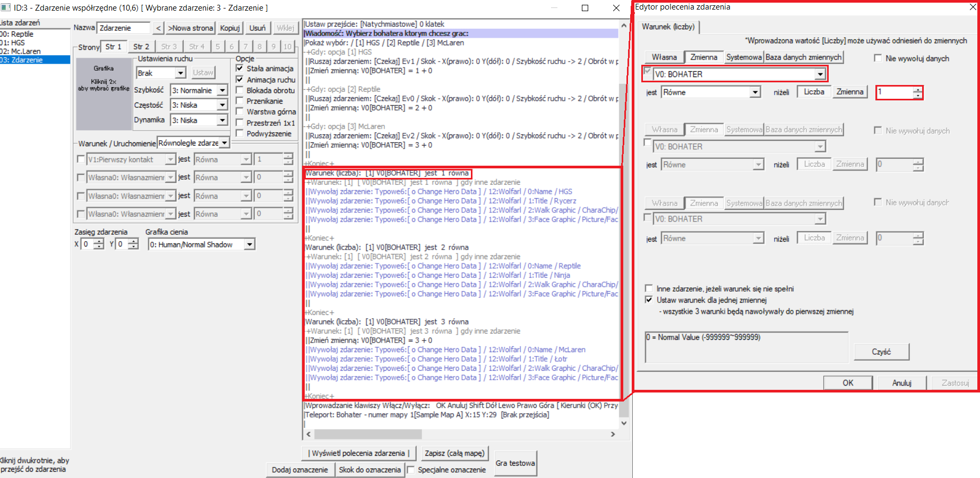Select 01: HGS in event list
980x478 pixels.
pos(16,42)
